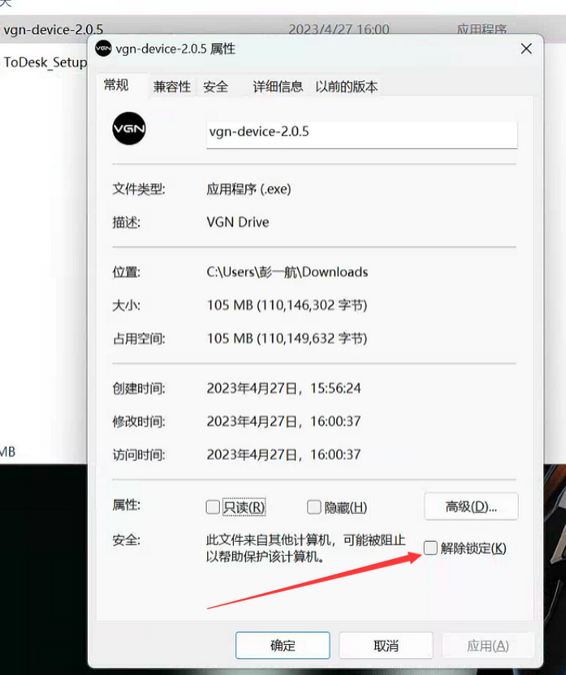Click the 占用空间 label
This screenshot has height=675, width=566.
pos(139,338)
